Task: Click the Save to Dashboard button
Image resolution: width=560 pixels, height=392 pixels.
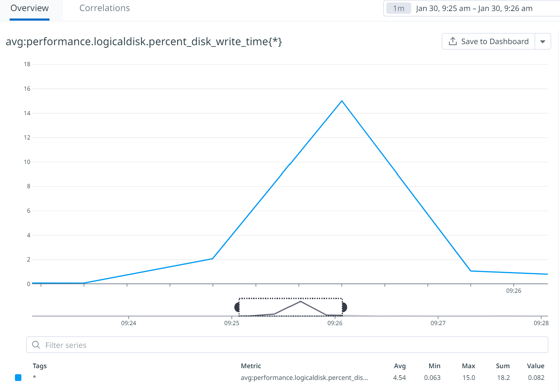Action: click(488, 41)
